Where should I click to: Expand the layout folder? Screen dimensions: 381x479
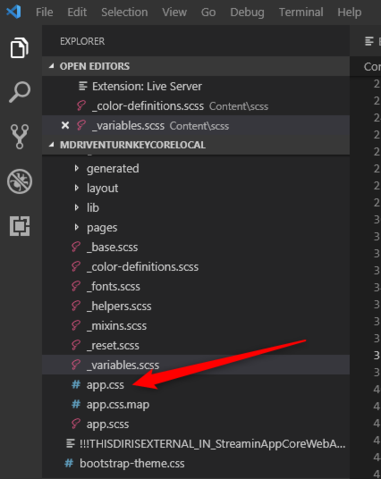(77, 188)
